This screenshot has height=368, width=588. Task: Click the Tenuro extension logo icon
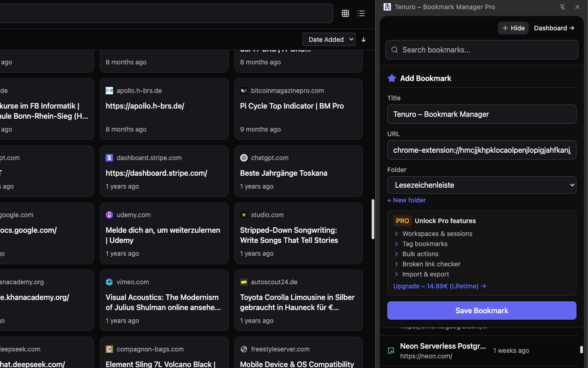(387, 7)
